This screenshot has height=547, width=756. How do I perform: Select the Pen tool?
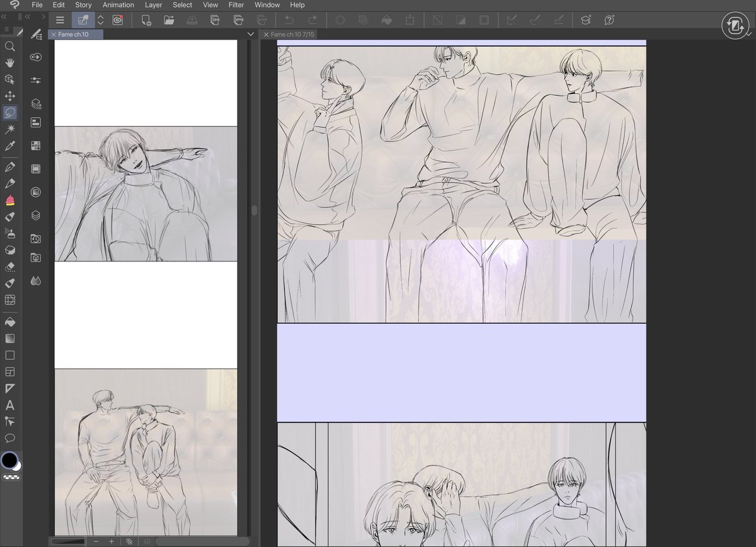[x=9, y=167]
